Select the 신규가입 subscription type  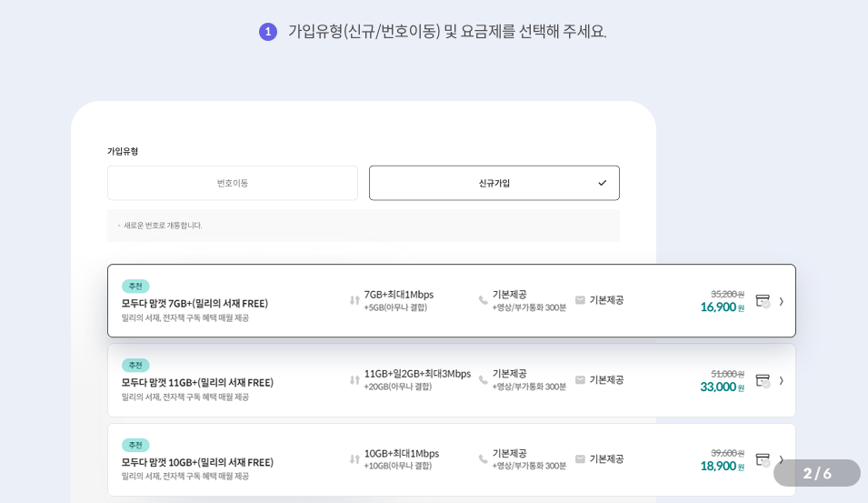coord(494,183)
